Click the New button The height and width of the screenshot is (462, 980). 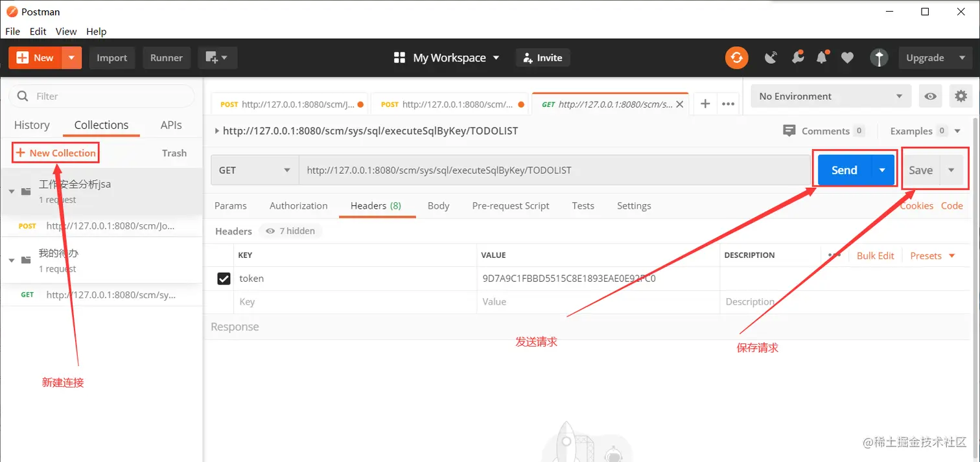click(35, 58)
